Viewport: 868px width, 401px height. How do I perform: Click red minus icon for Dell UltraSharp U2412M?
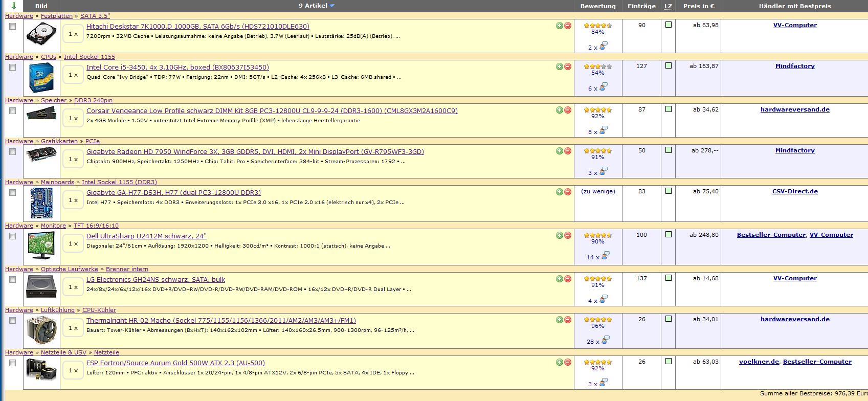[568, 235]
